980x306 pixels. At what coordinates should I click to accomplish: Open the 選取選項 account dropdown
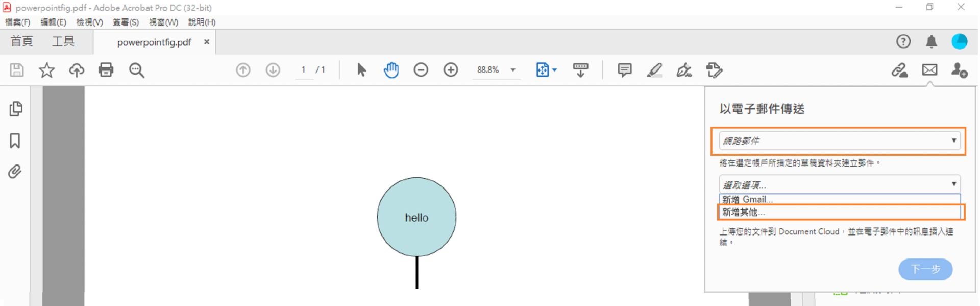click(x=840, y=184)
